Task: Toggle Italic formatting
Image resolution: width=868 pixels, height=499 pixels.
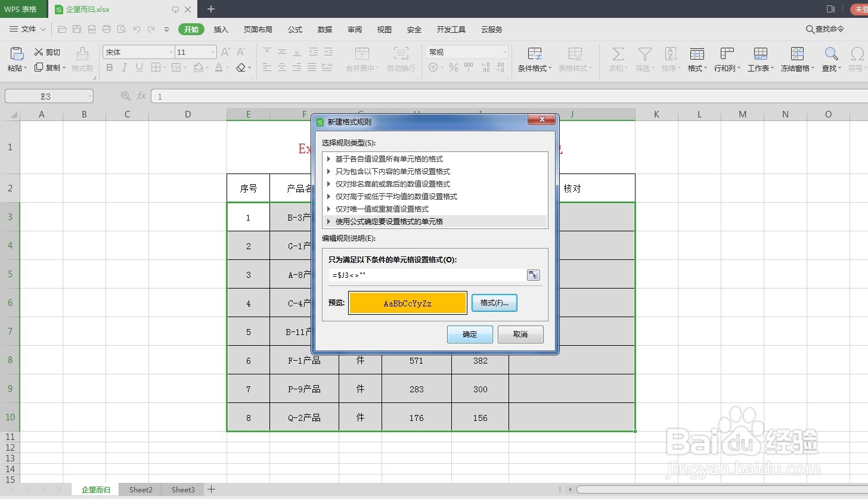Action: tap(125, 68)
